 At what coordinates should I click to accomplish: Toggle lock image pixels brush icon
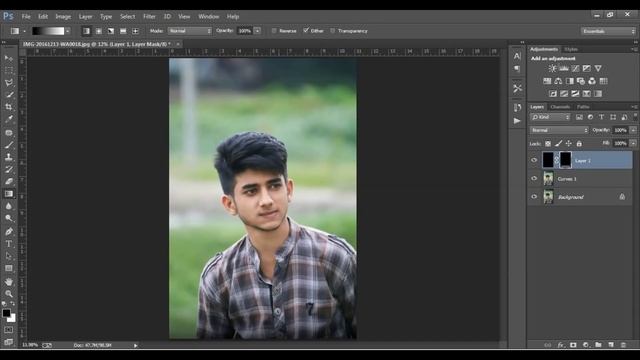[558, 144]
